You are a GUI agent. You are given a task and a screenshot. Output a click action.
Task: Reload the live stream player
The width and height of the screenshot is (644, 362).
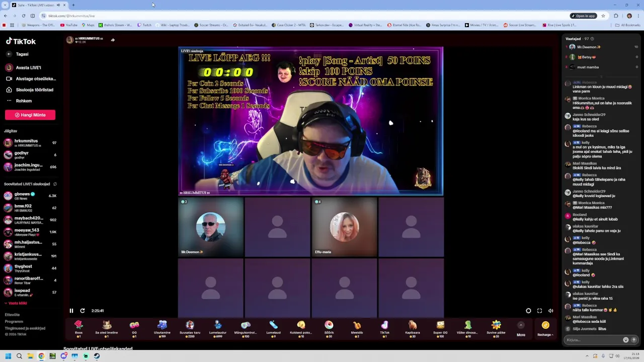(x=83, y=311)
